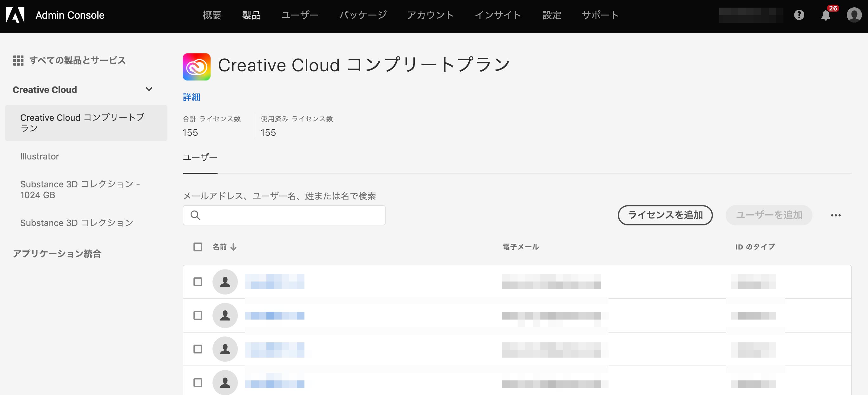Image resolution: width=868 pixels, height=395 pixels.
Task: Open the user profile avatar
Action: click(854, 15)
